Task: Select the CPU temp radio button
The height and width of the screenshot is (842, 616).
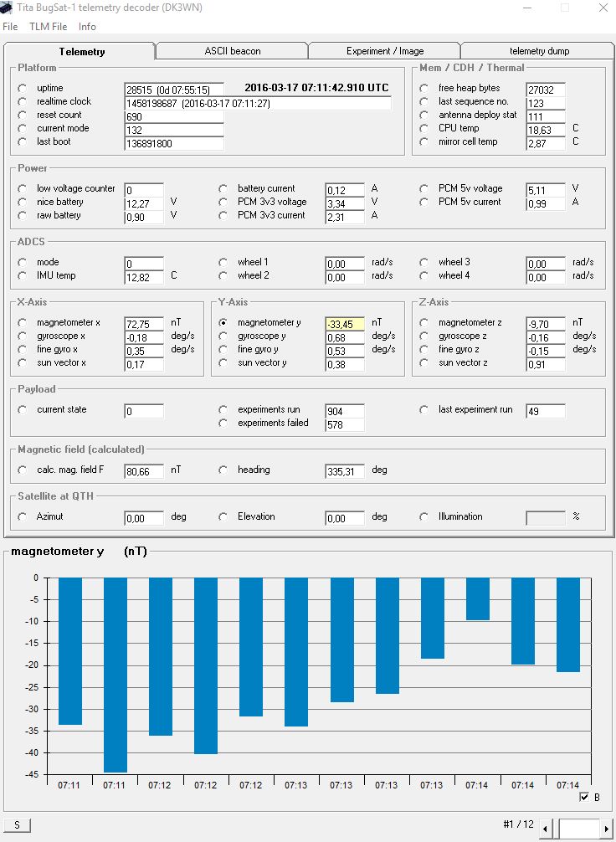Action: (x=423, y=128)
